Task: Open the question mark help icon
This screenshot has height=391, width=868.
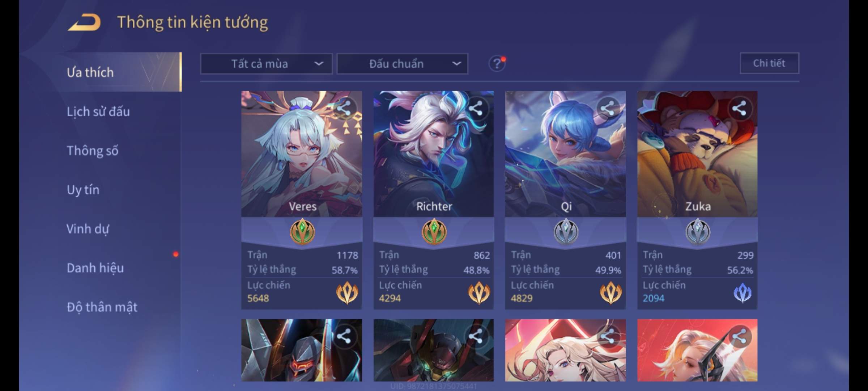Action: 497,64
